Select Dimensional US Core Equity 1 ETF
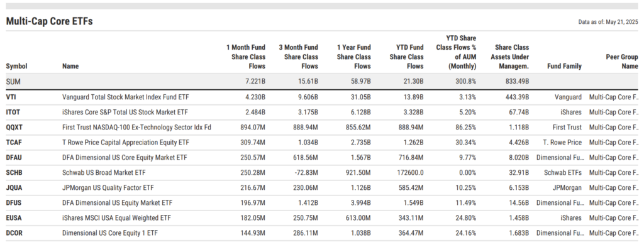Viewport: 644px width, 242px height. (110, 233)
